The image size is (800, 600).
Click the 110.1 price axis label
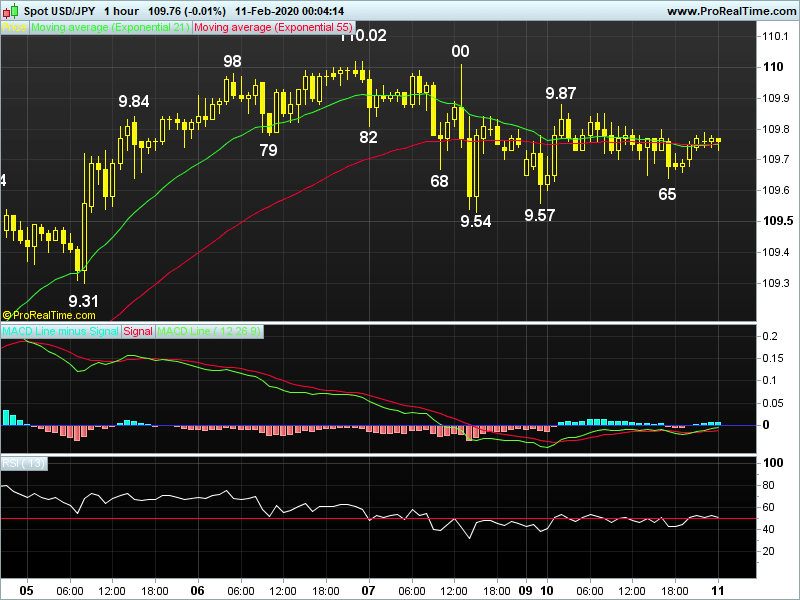coord(775,36)
